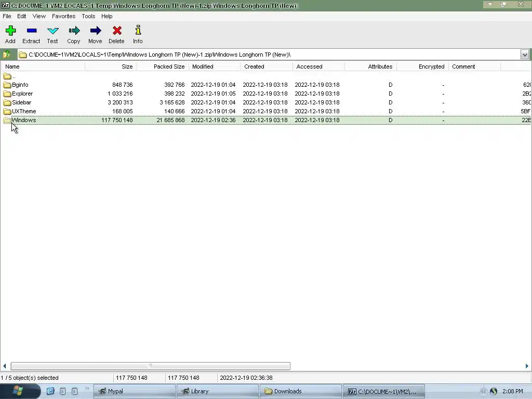Click the green Add plus icon
The width and height of the screenshot is (532, 399).
[x=10, y=31]
